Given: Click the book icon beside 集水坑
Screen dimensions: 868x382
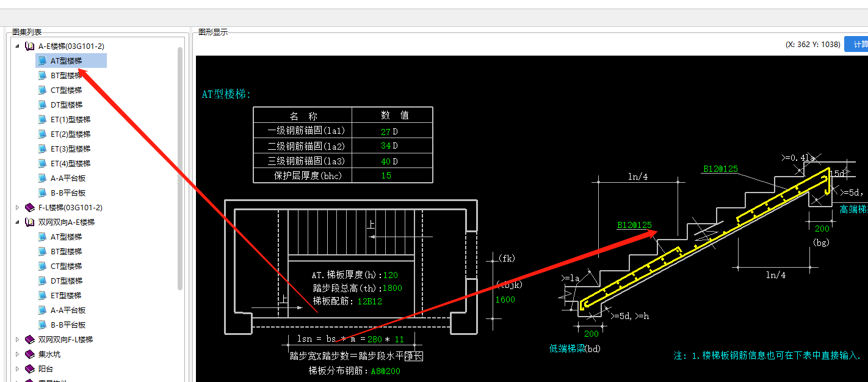Looking at the screenshot, I should [29, 354].
